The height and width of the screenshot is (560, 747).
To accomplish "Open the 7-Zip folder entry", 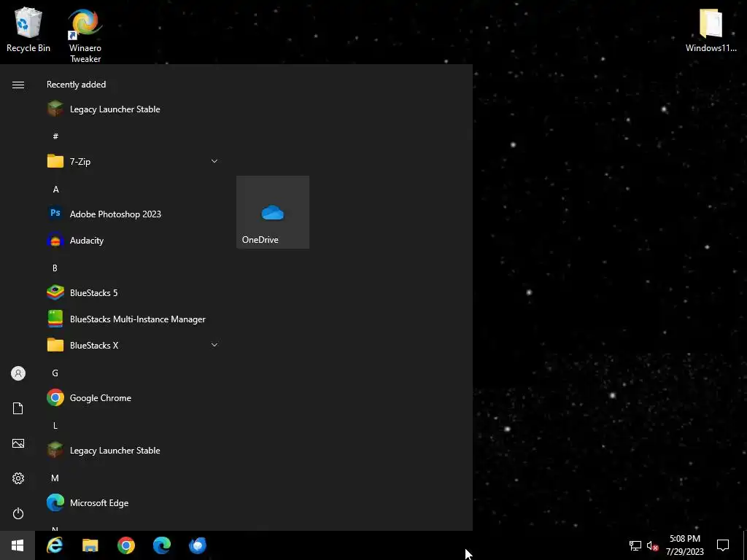I will 133,161.
